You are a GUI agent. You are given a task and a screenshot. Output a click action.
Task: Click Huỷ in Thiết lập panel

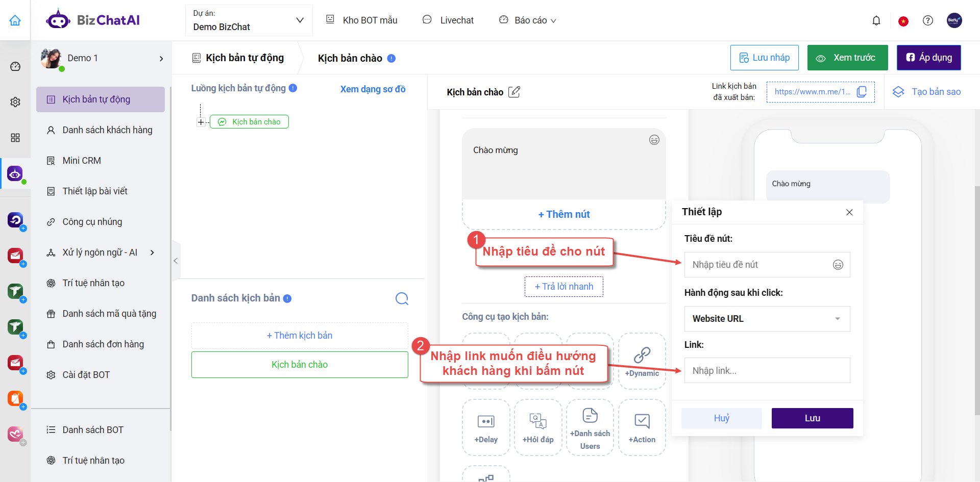pos(722,418)
